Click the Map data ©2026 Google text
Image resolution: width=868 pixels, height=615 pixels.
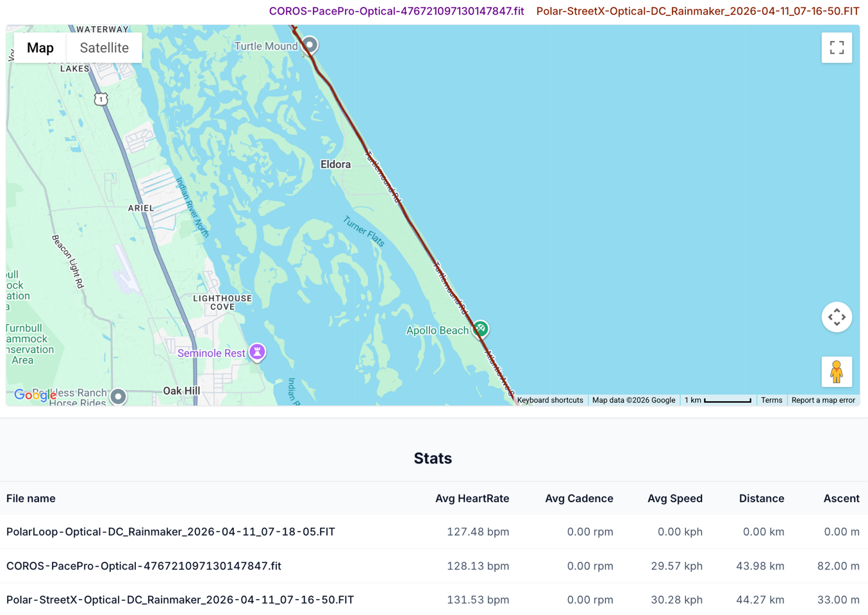tap(633, 400)
